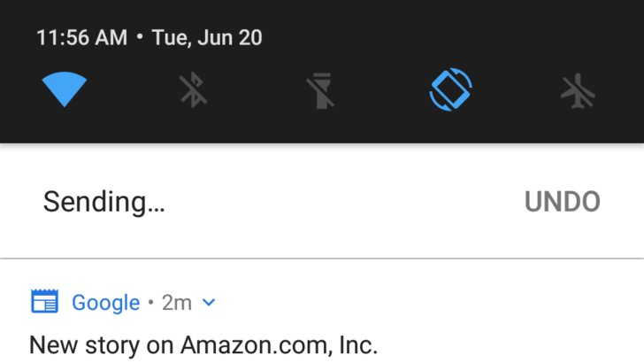Tap the Sending… status text
This screenshot has height=363, width=644.
(103, 202)
